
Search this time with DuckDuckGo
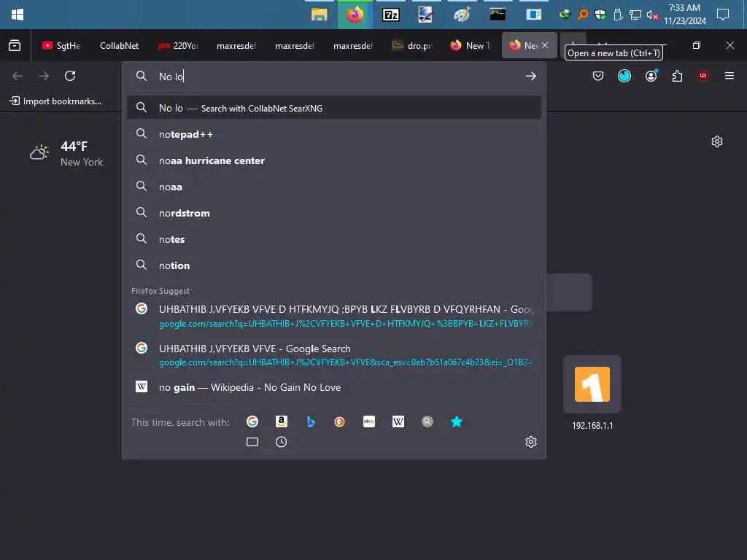pos(340,421)
